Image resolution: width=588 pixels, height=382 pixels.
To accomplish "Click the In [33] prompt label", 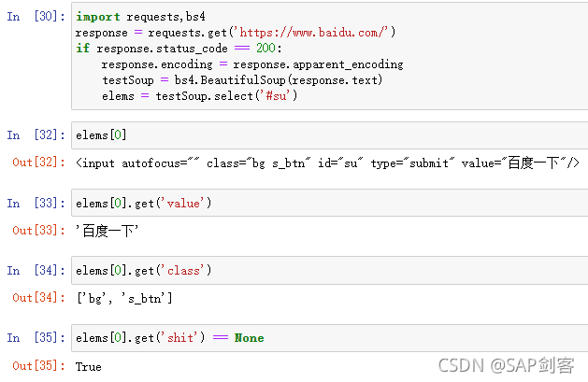I will (36, 203).
